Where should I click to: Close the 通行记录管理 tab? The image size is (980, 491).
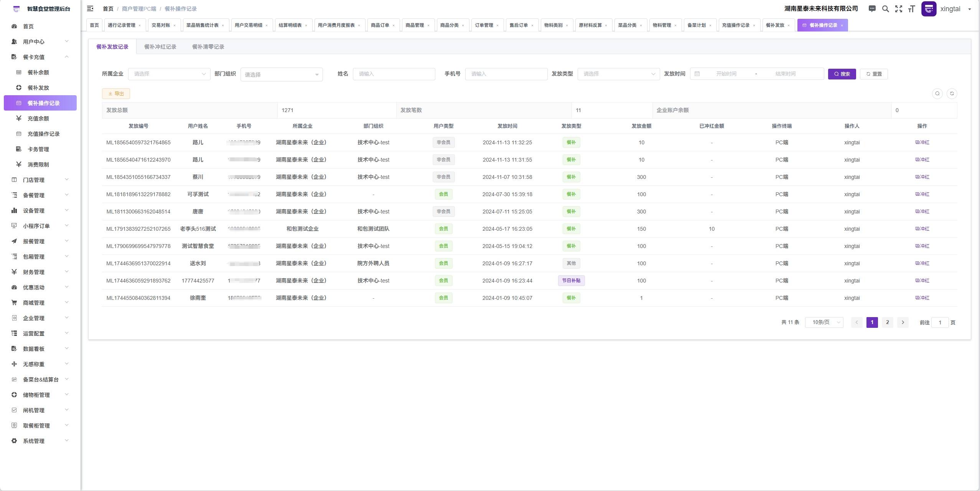click(x=140, y=25)
